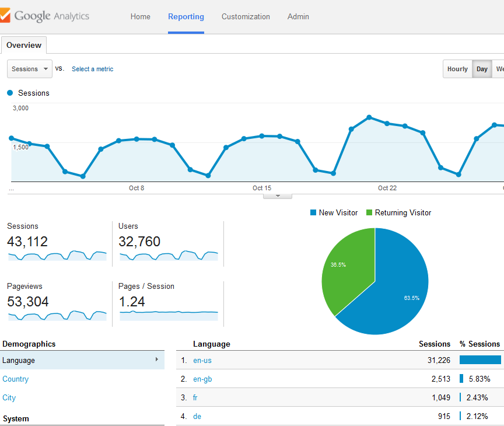Click the Select a metric link
This screenshot has height=426, width=504.
coord(92,69)
